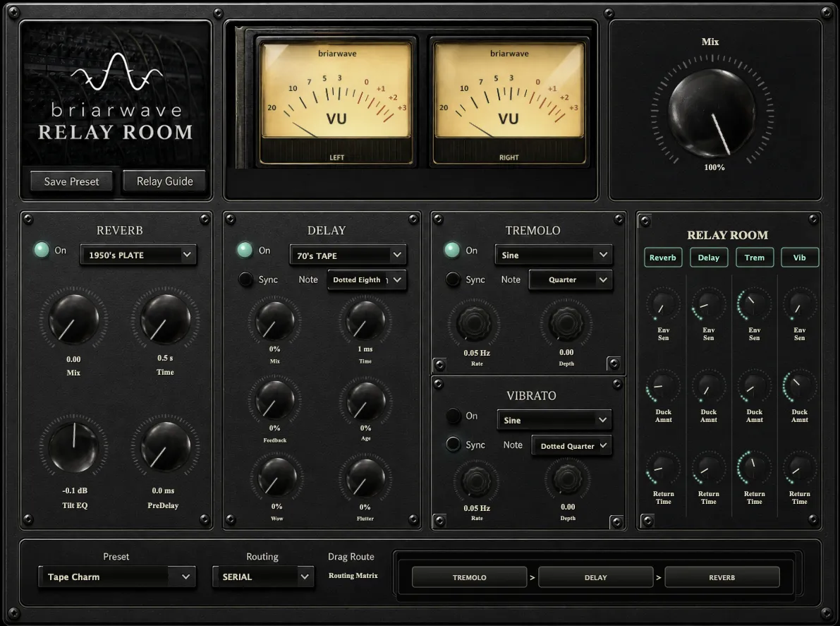This screenshot has width=840, height=626.
Task: Click the main Mix knob
Action: tap(712, 112)
